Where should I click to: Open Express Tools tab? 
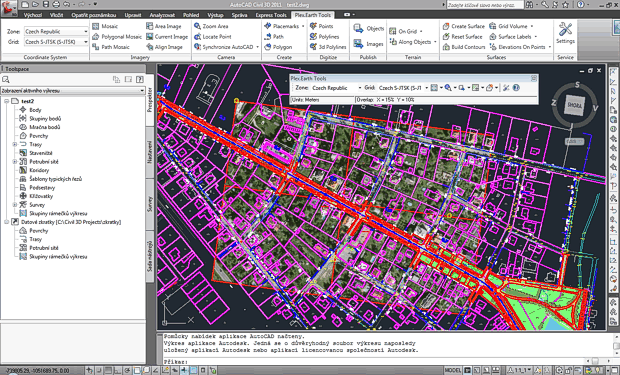(271, 15)
